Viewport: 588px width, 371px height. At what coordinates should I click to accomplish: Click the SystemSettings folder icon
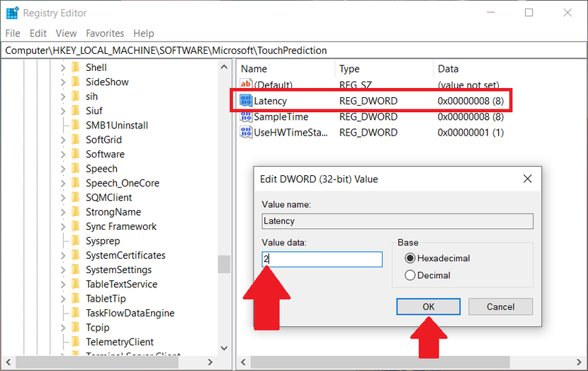[76, 270]
